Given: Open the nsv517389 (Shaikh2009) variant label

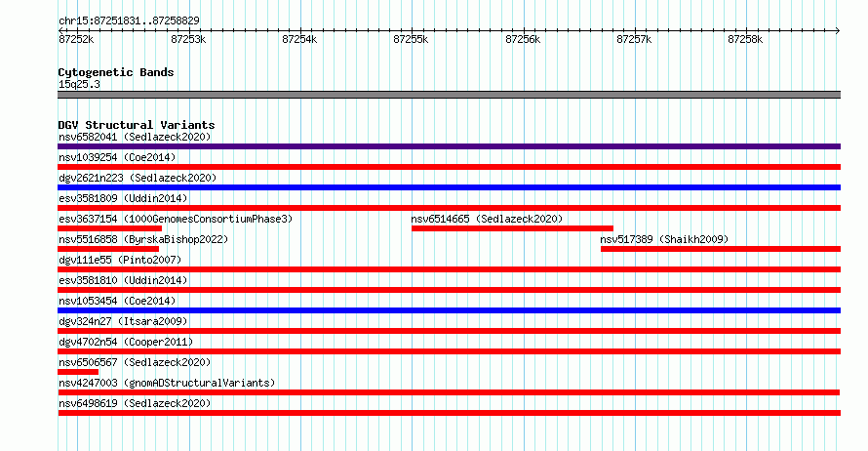Looking at the screenshot, I should click(664, 239).
